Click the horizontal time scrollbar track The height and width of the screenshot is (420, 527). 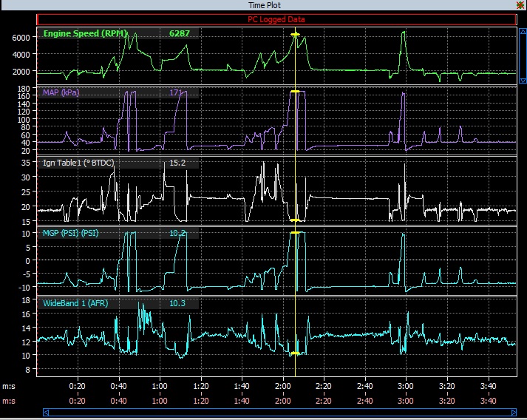click(279, 413)
